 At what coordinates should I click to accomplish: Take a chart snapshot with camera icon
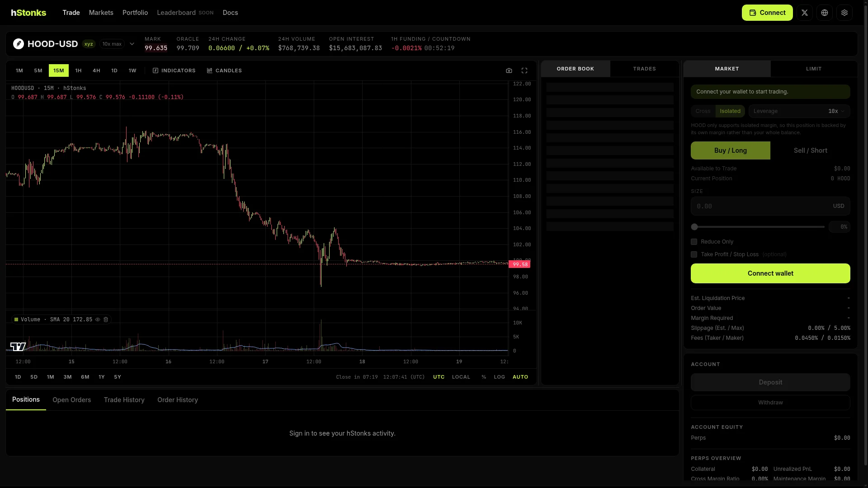[509, 70]
